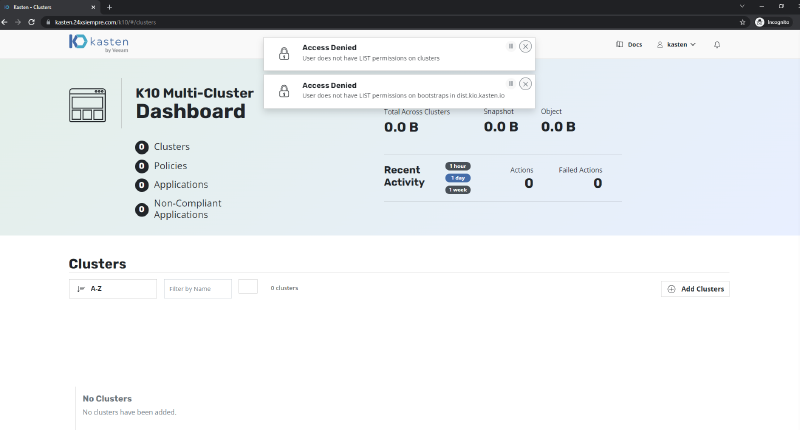
Task: Click the Add Clusters button
Action: coord(695,289)
